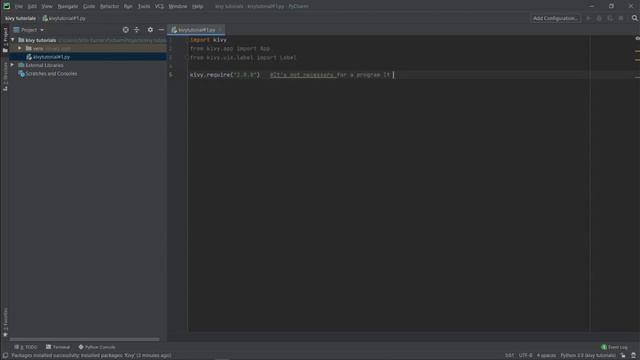
Task: Select the kivytutorial#1.py editor tab
Action: 196,30
